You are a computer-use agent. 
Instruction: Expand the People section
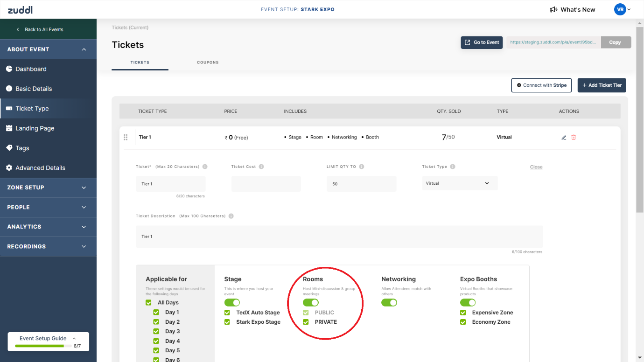click(48, 207)
